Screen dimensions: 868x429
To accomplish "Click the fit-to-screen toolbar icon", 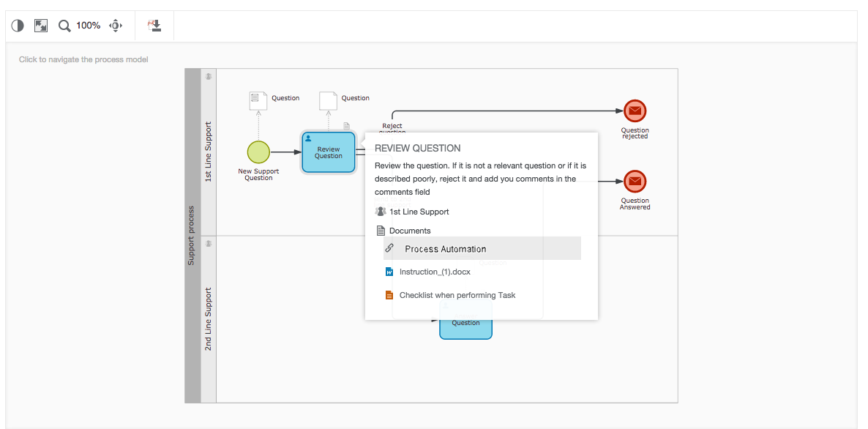I will click(41, 26).
